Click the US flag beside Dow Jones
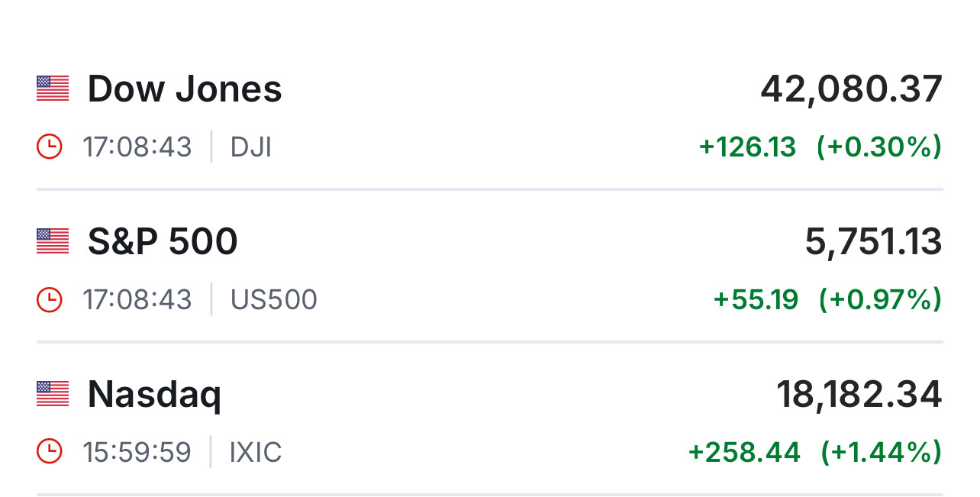This screenshot has width=980, height=497. coord(53,89)
